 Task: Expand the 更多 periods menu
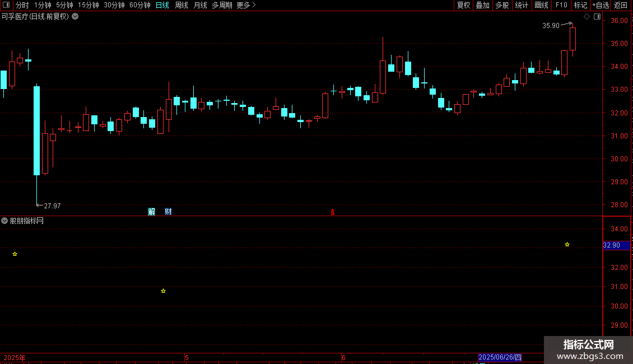246,5
